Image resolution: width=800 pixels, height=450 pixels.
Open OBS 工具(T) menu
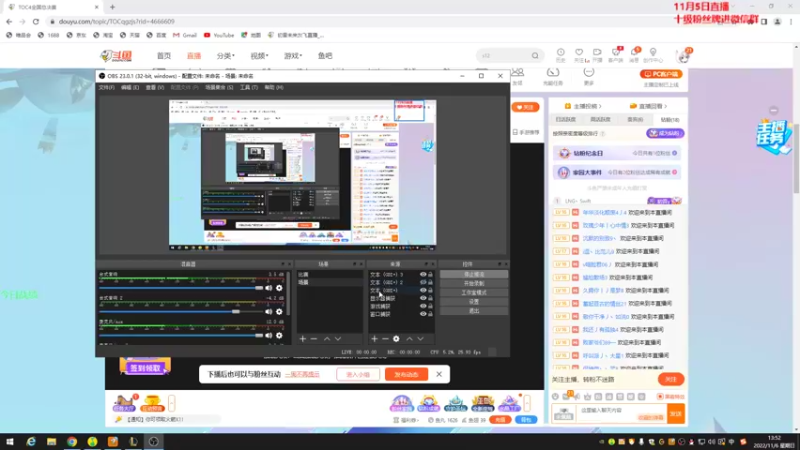(x=248, y=88)
